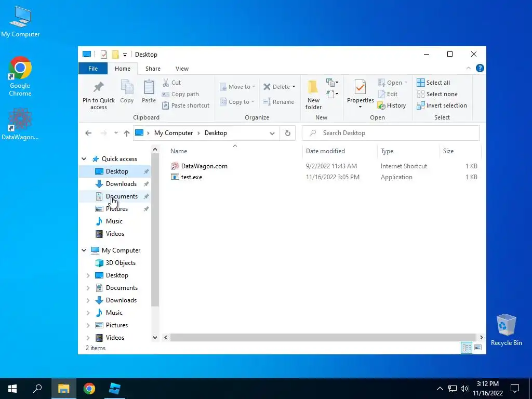Open Google Chrome from the taskbar
The image size is (532, 399).
89,389
